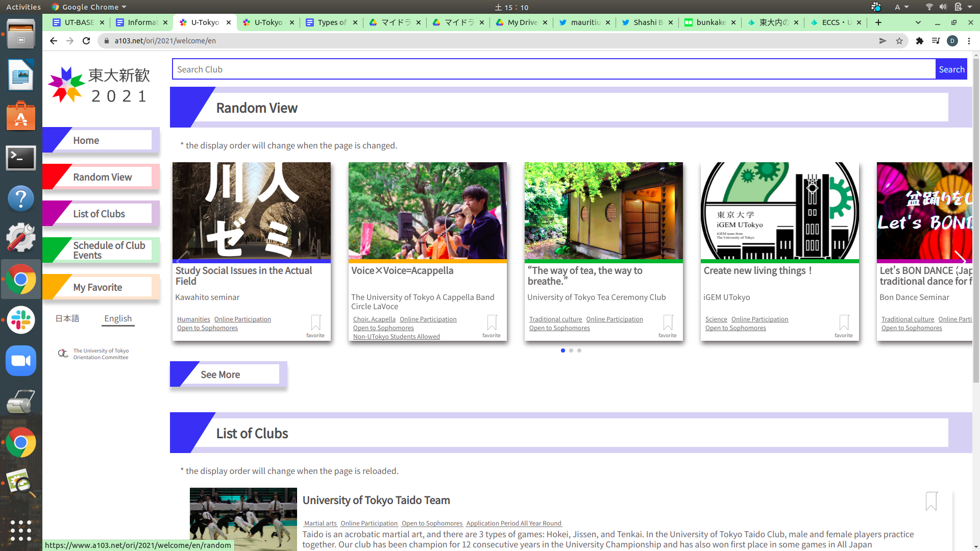The image size is (980, 551).
Task: Switch to the Types of tab
Action: (x=331, y=22)
